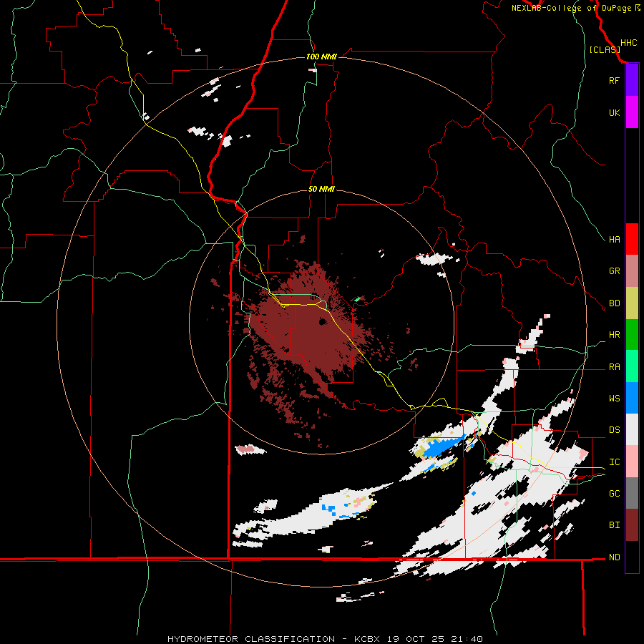Viewport: 644px width, 644px height.
Task: Click the RA light green legend swatch
Action: [x=632, y=366]
